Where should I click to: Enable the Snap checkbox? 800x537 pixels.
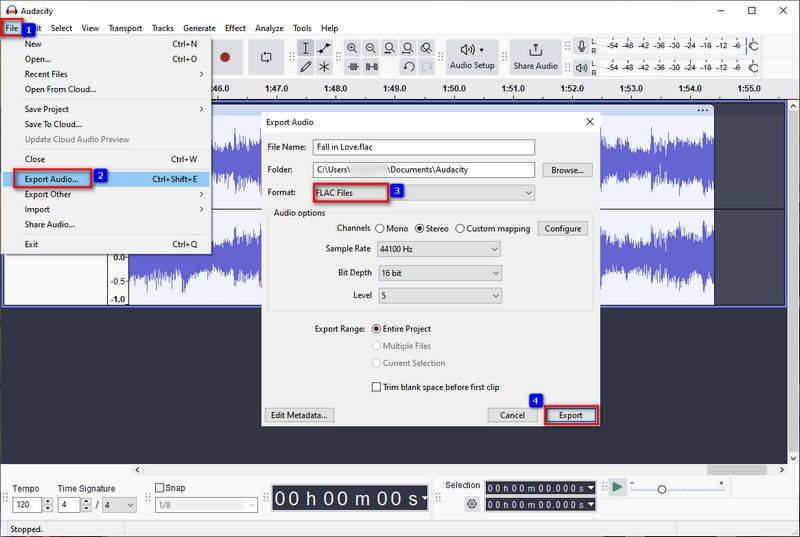pos(160,488)
